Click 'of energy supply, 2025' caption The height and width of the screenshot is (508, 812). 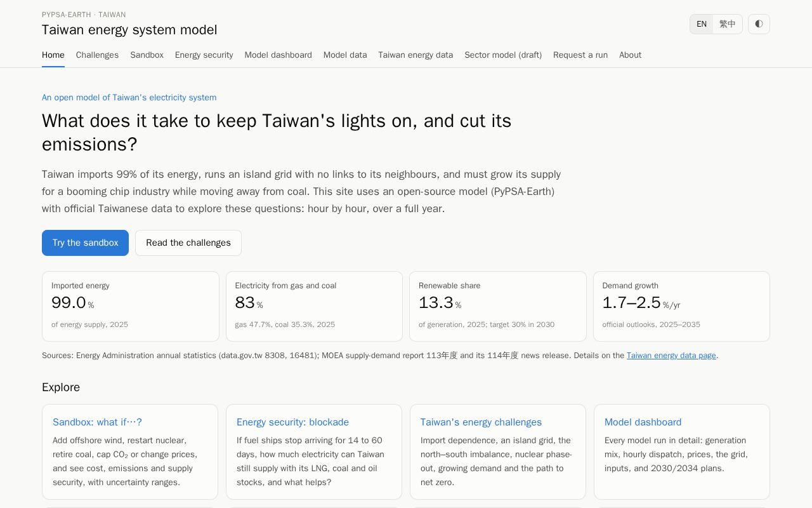(89, 324)
